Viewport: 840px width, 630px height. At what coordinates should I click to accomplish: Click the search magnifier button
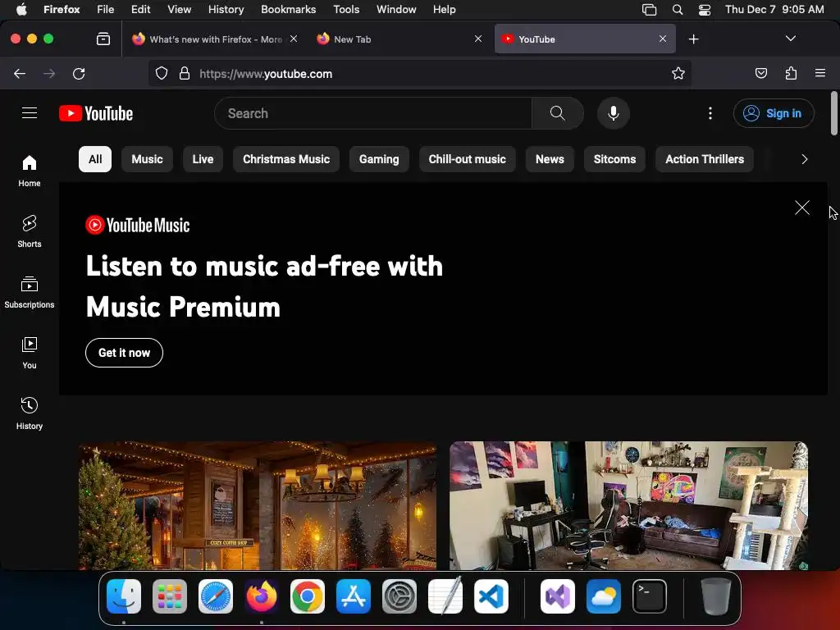pyautogui.click(x=557, y=113)
